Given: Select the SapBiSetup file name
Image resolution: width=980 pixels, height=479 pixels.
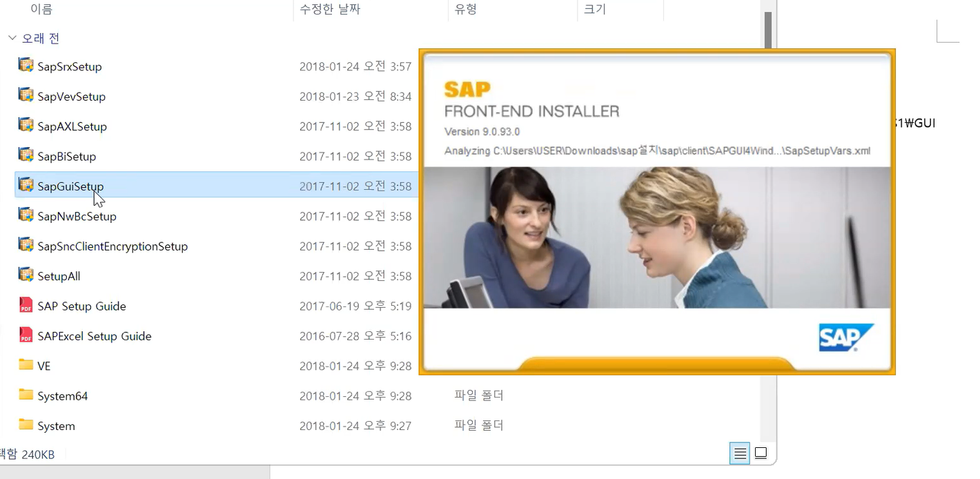Looking at the screenshot, I should [67, 157].
